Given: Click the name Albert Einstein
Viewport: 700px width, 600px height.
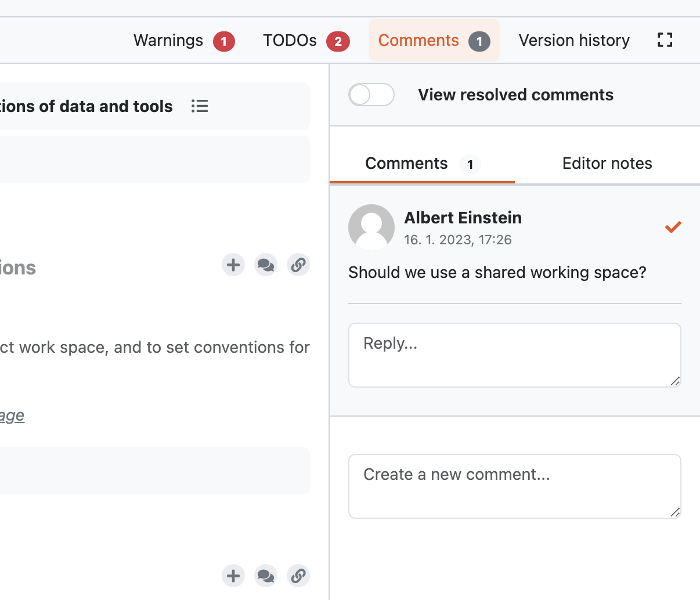Looking at the screenshot, I should coord(463,218).
